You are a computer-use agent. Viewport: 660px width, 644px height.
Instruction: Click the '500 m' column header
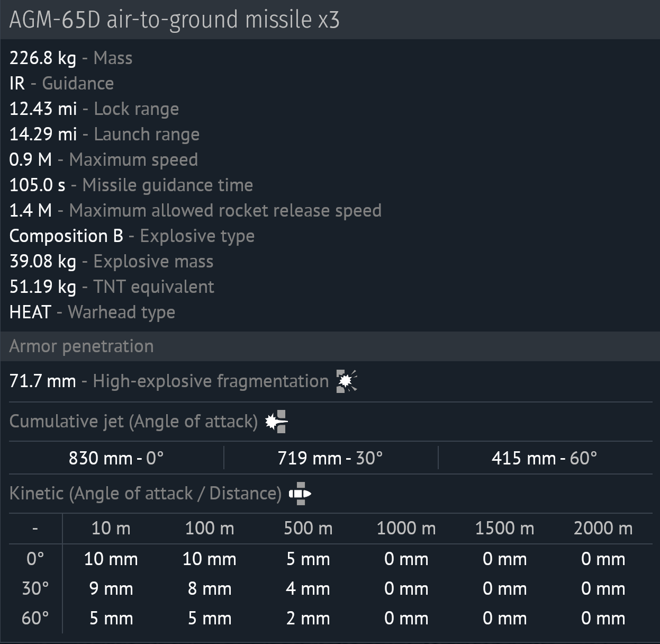[308, 528]
